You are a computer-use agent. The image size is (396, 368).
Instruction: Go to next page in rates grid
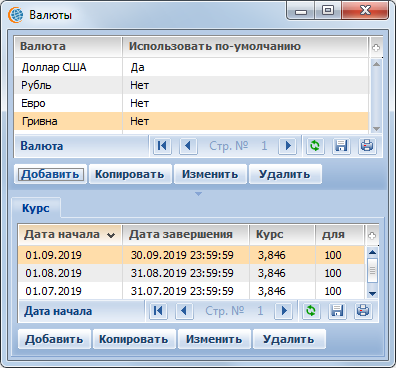(x=284, y=311)
